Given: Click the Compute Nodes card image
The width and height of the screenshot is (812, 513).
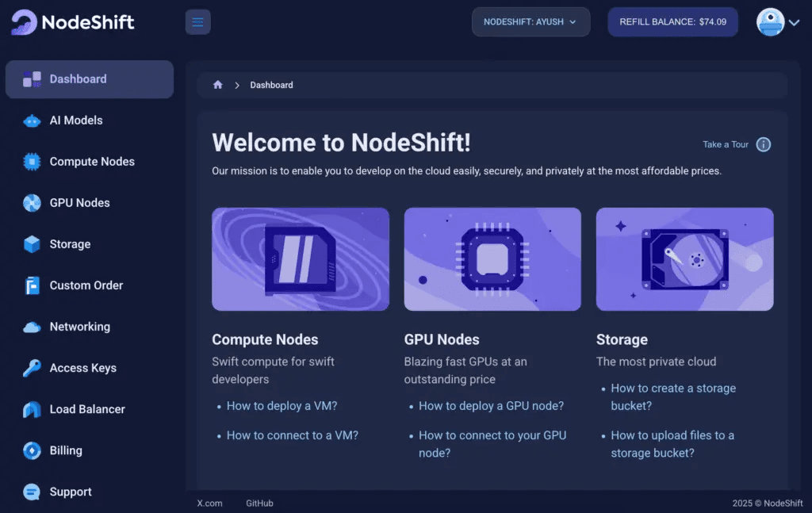Looking at the screenshot, I should coord(301,259).
